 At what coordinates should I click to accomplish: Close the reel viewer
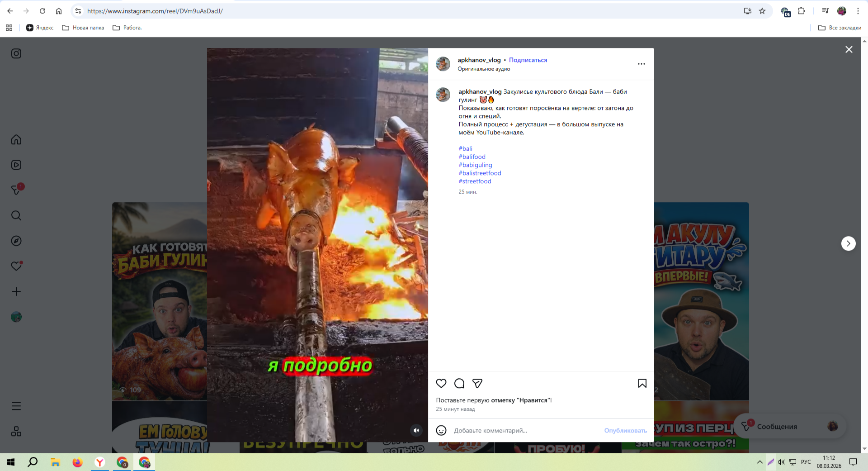coord(849,49)
